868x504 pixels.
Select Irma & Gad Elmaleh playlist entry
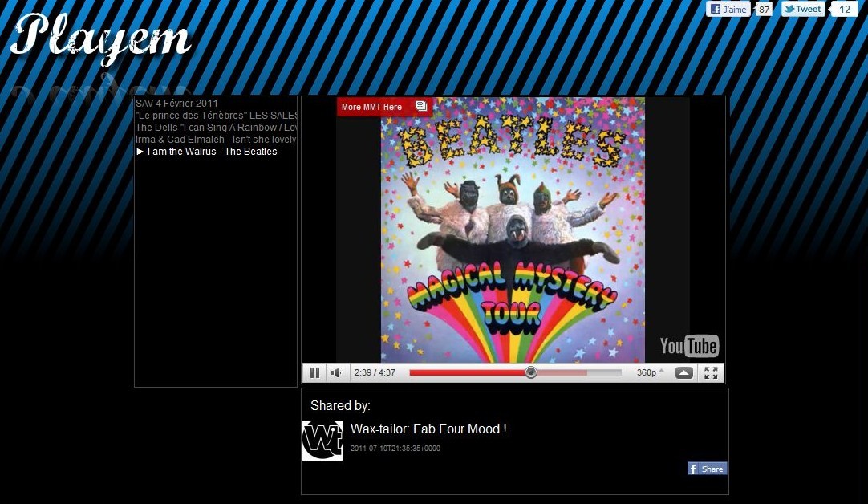216,140
